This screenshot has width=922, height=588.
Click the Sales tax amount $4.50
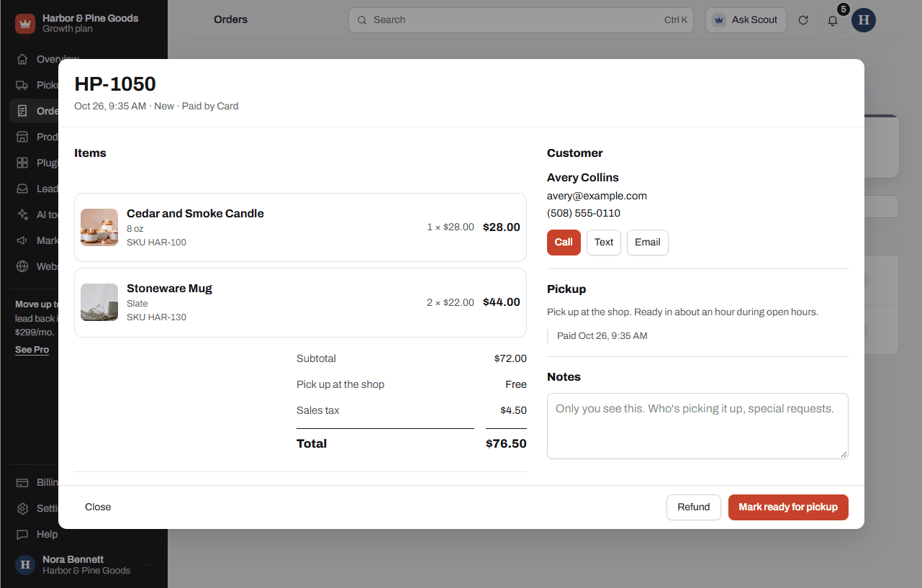[x=513, y=411]
